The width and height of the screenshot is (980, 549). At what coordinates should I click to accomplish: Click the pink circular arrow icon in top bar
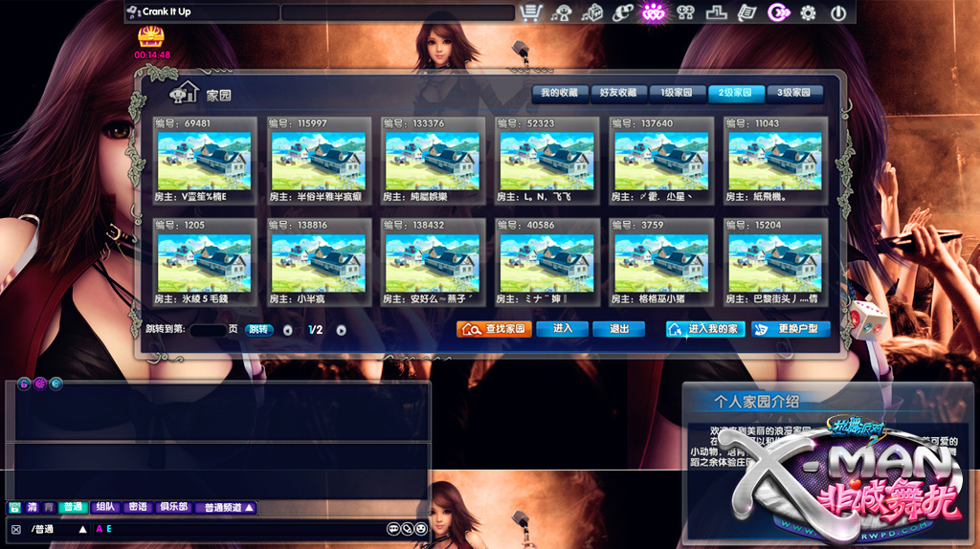[778, 12]
